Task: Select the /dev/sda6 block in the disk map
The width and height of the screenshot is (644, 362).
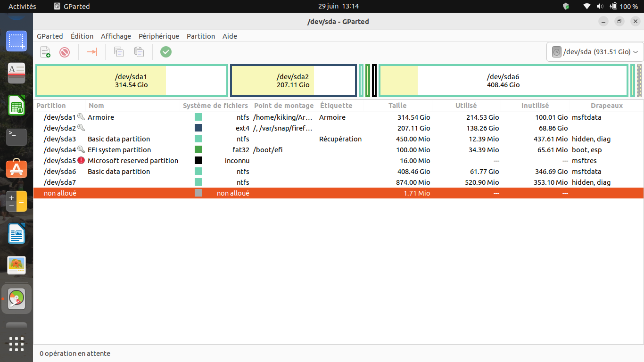Action: point(504,81)
